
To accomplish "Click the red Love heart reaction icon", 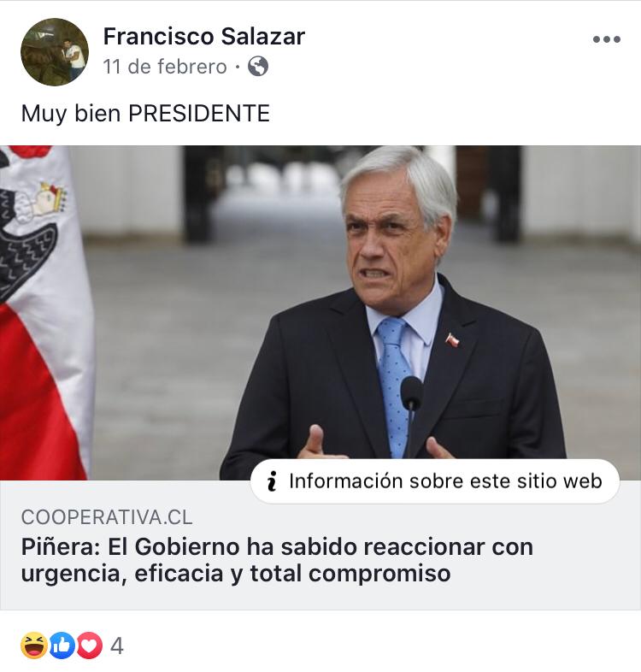I will tap(89, 645).
